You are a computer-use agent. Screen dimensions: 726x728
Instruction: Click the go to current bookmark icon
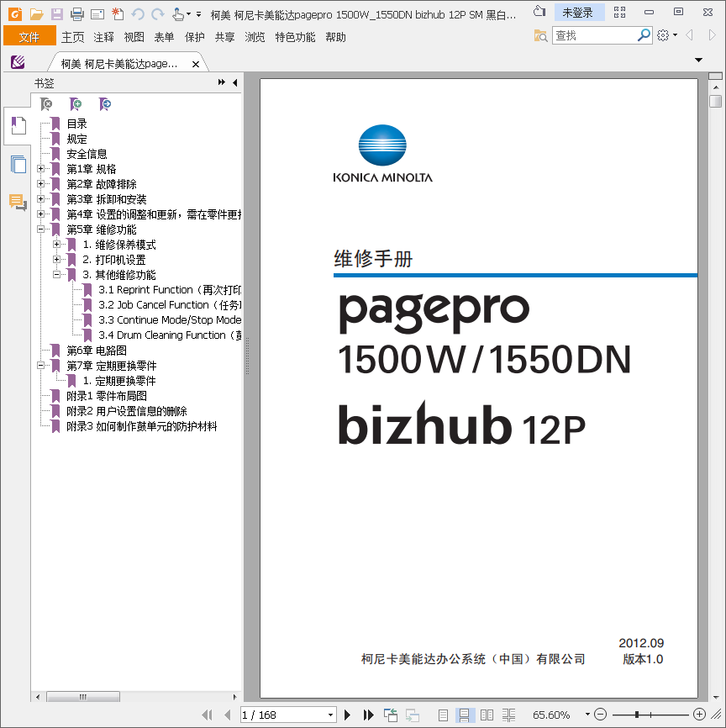click(105, 104)
